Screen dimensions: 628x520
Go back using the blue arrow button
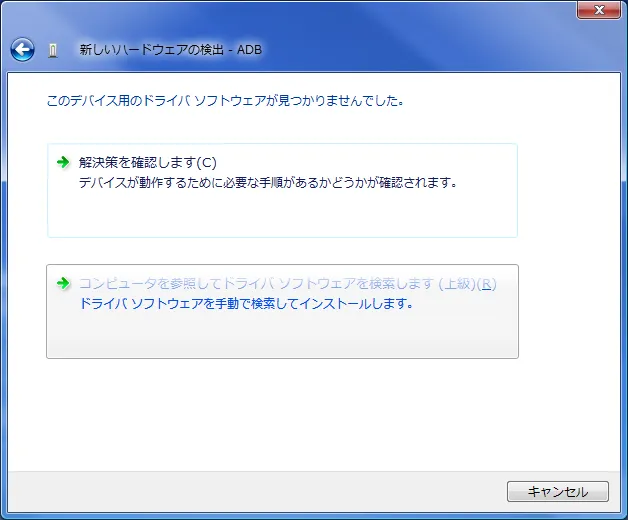click(22, 50)
